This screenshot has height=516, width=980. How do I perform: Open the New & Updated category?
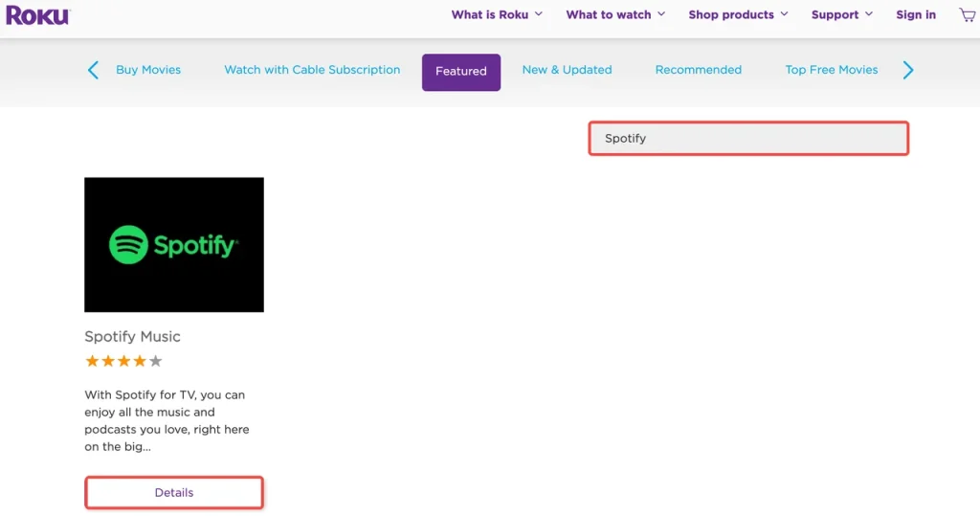[x=567, y=70]
